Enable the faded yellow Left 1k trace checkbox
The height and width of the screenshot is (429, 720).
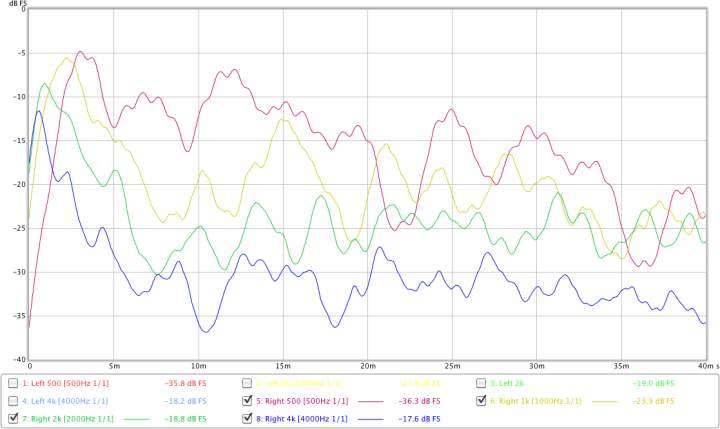pyautogui.click(x=247, y=383)
